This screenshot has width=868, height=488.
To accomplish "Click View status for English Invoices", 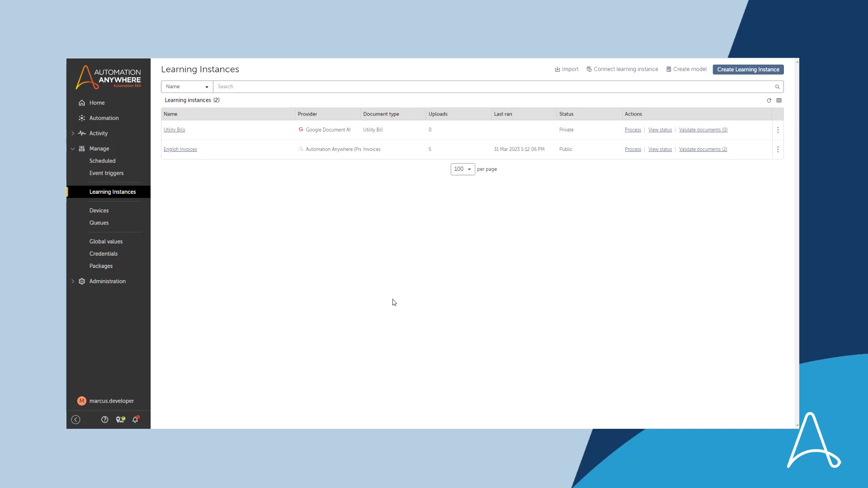I will 660,150.
